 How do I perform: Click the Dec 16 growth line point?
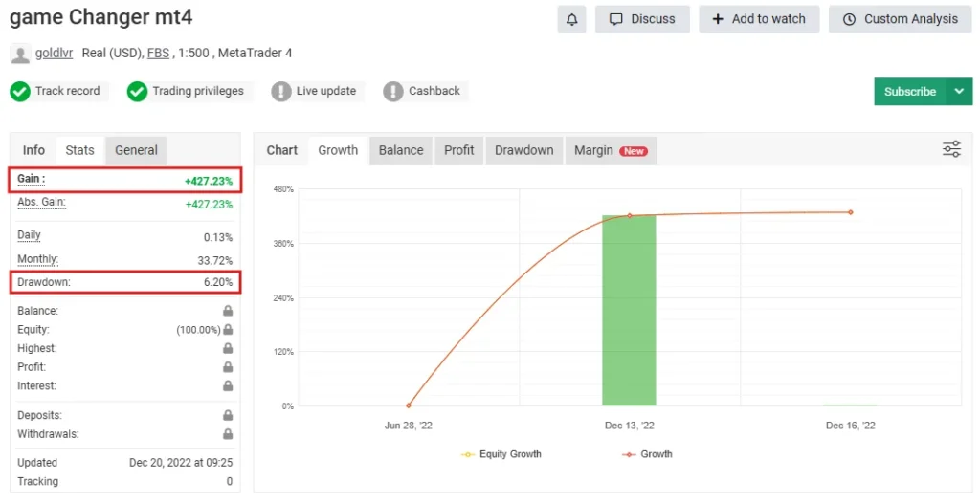(851, 212)
